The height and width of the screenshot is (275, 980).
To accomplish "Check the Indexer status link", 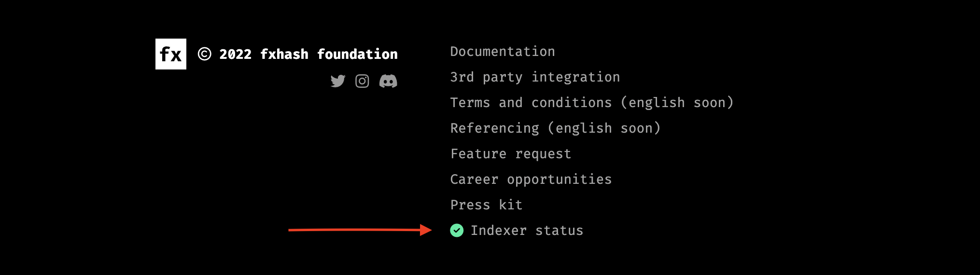I will [527, 231].
